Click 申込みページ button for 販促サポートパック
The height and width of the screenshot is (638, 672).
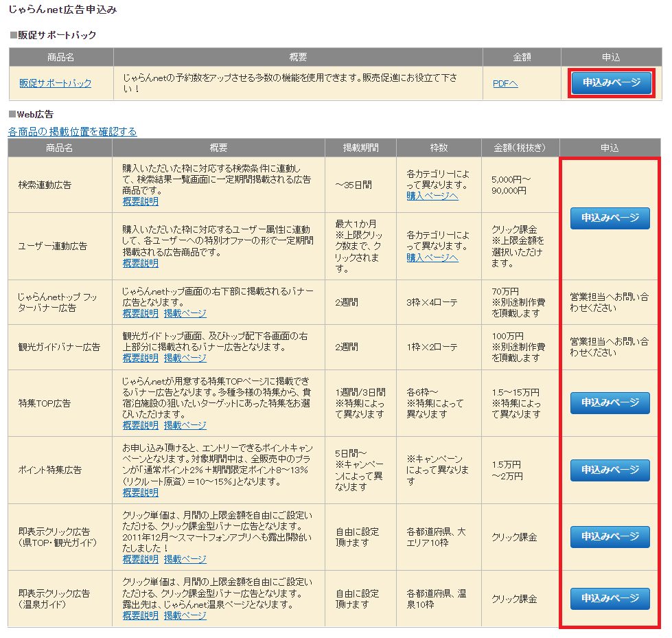[611, 82]
